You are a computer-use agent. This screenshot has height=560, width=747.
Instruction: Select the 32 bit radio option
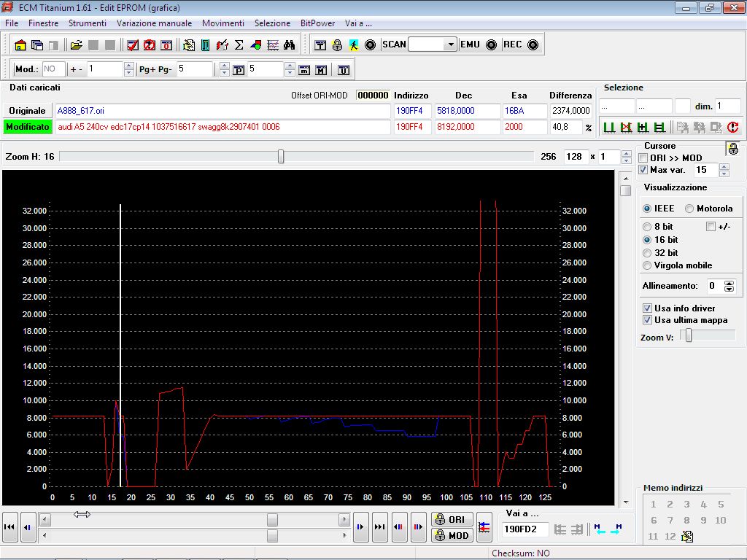647,253
